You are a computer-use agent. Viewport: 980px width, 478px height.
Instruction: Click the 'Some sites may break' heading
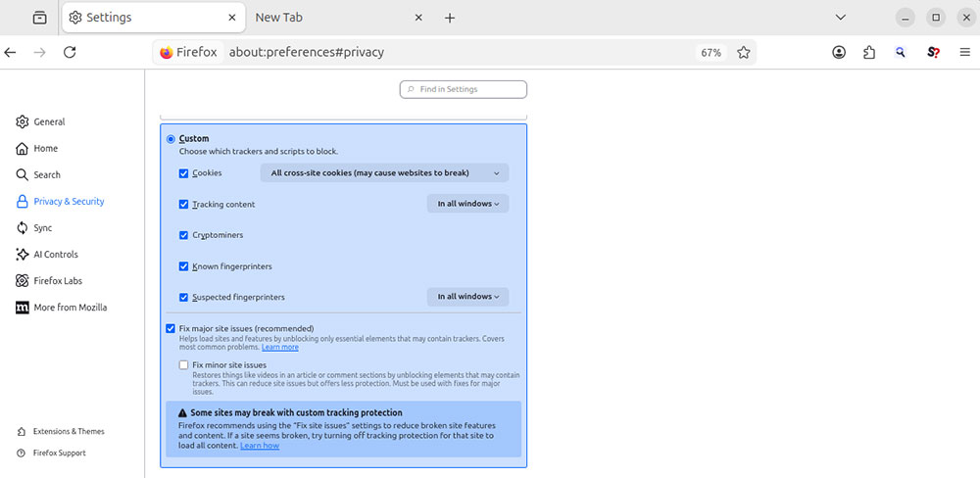pyautogui.click(x=296, y=413)
